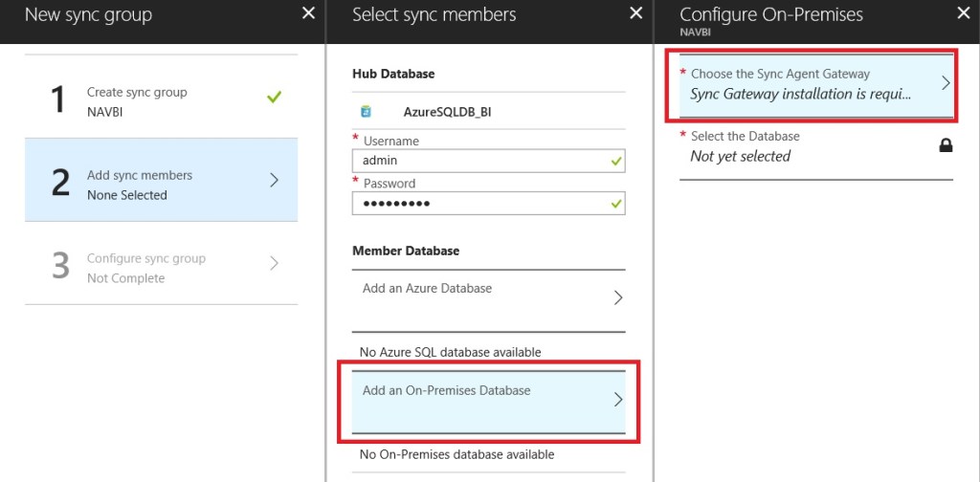Click No On-Premises database available text

pyautogui.click(x=457, y=454)
